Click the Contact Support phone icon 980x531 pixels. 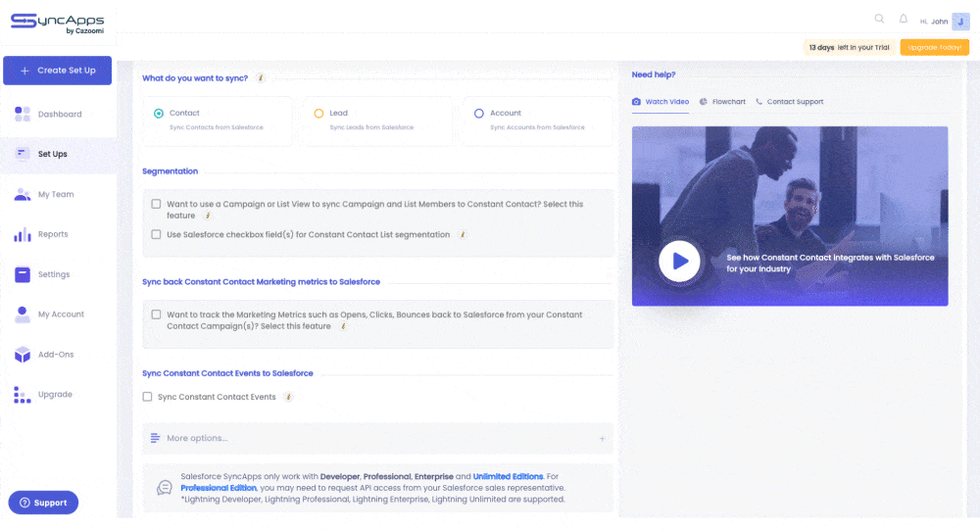[x=759, y=102]
